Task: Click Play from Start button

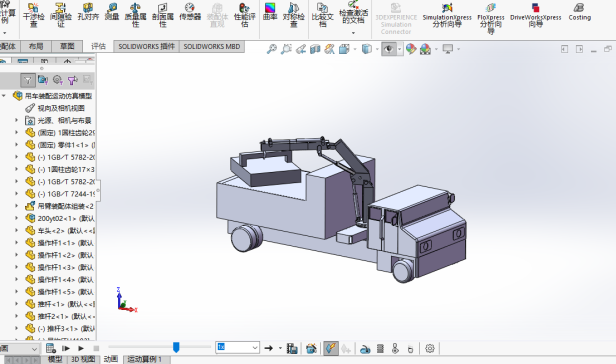Action: click(x=66, y=348)
